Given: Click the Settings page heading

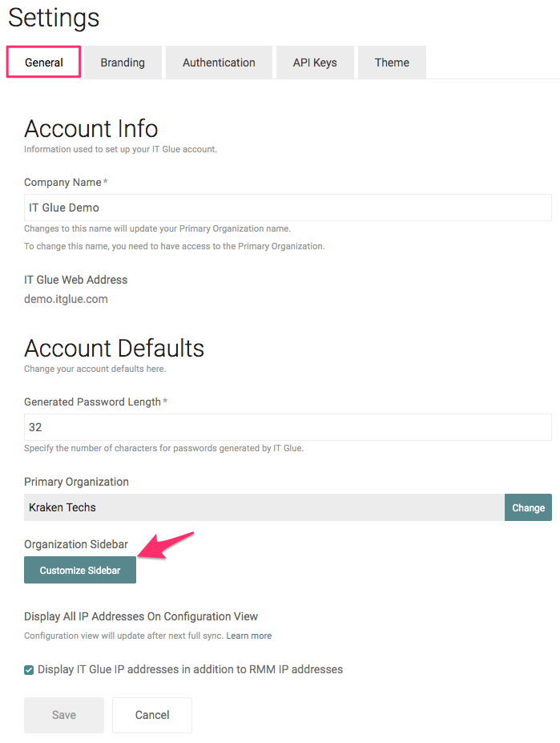Looking at the screenshot, I should click(53, 18).
